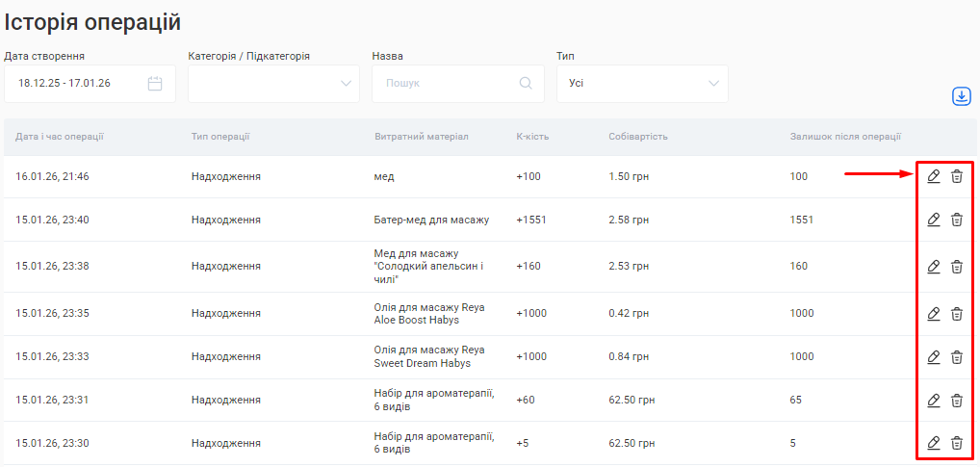This screenshot has width=980, height=467.
Task: Expand the Категорія / Підкатегорія dropdown
Action: [273, 84]
